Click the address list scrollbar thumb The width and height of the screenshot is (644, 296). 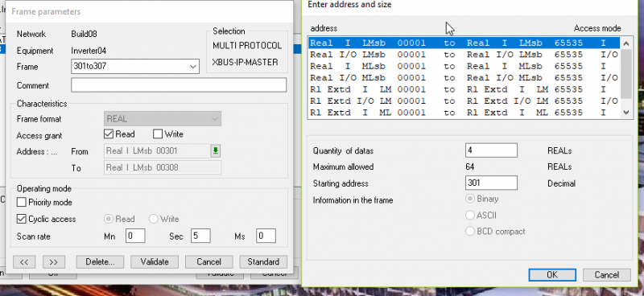point(626,74)
